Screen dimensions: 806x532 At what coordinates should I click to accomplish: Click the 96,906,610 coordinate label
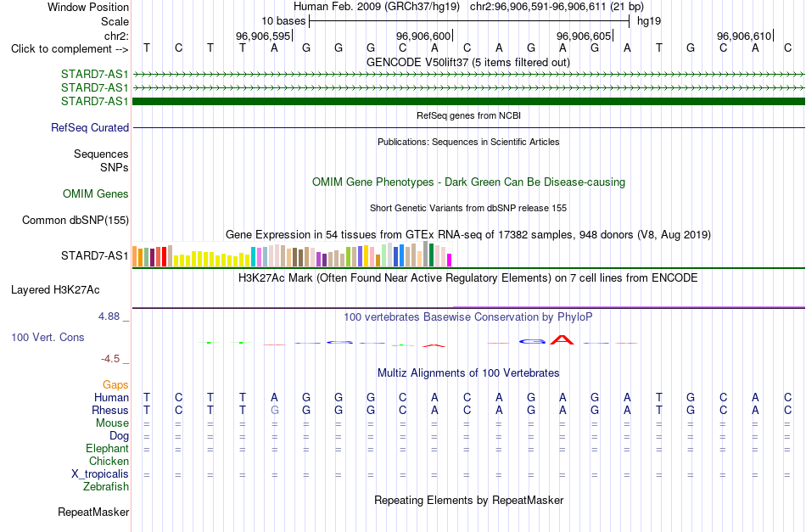pos(744,36)
